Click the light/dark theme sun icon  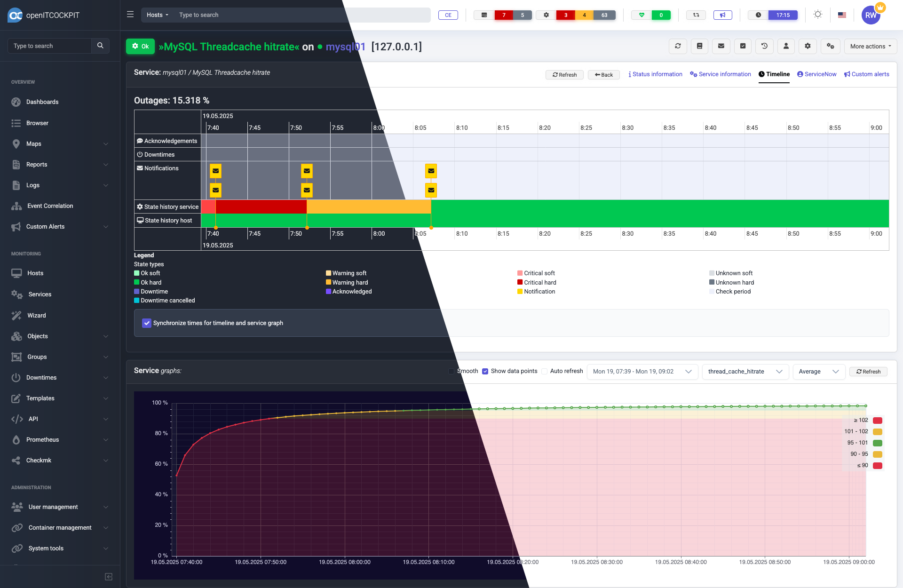(x=818, y=15)
